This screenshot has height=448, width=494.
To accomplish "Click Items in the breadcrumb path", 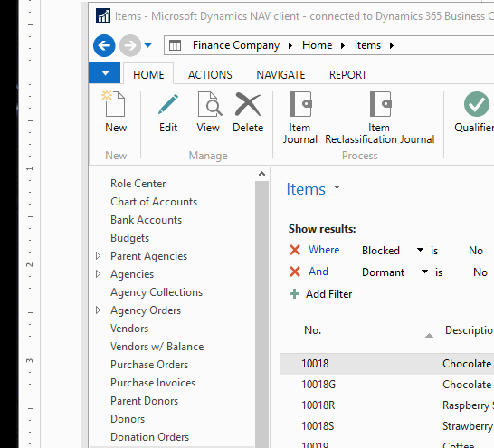I will pos(367,45).
